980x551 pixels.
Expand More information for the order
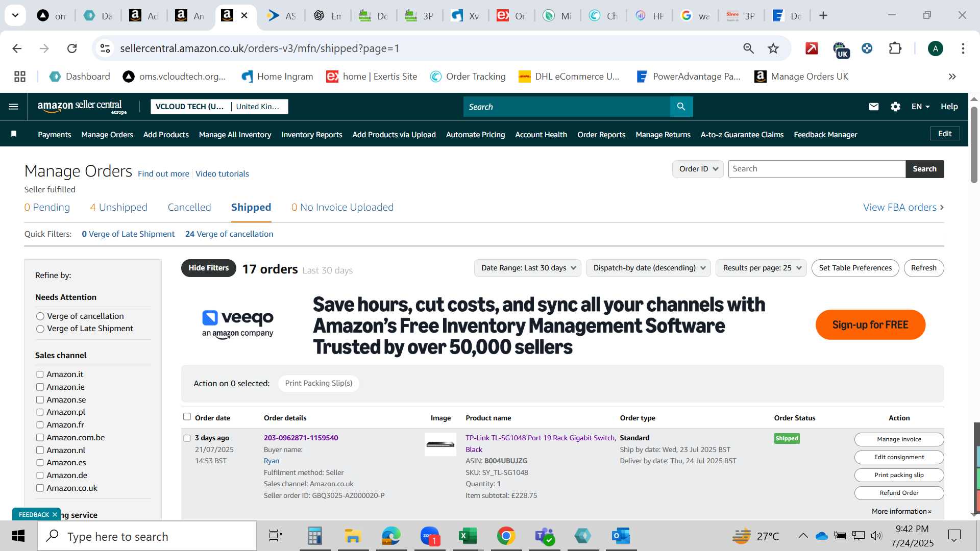pyautogui.click(x=901, y=511)
